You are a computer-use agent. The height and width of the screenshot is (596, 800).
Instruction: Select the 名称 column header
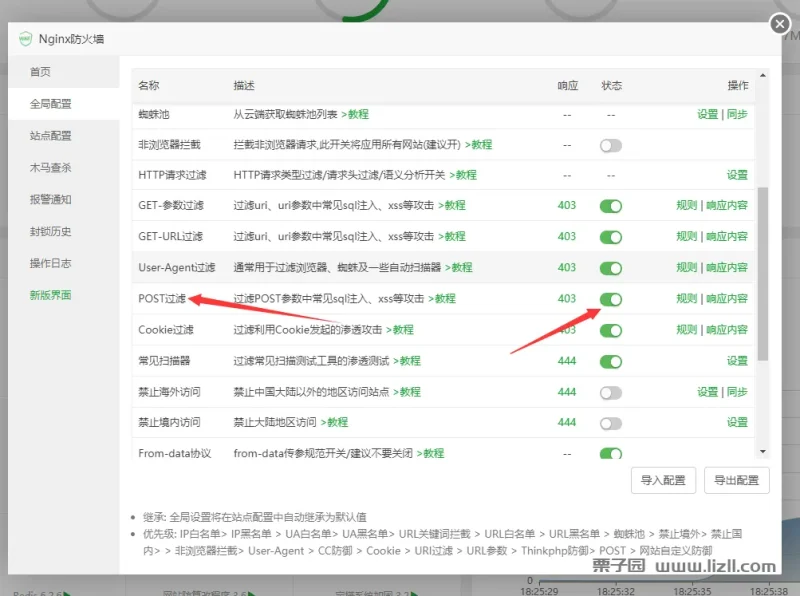[148, 85]
